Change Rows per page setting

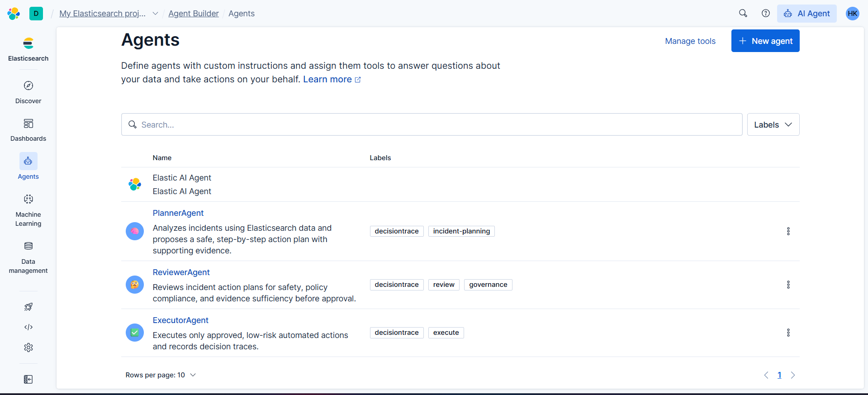[x=161, y=375]
